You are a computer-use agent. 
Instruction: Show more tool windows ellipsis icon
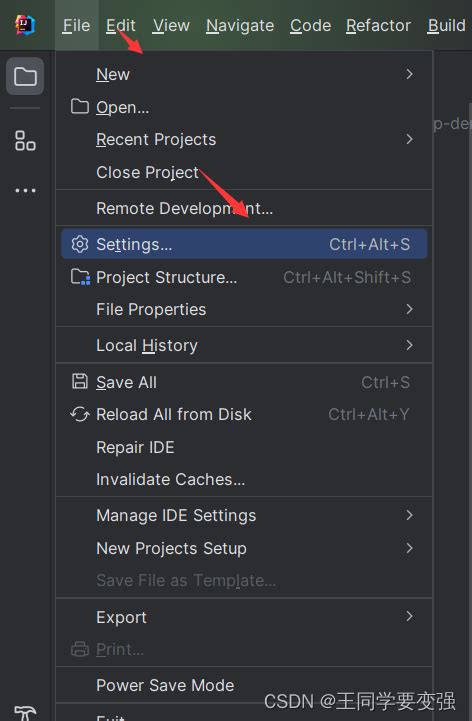coord(25,190)
